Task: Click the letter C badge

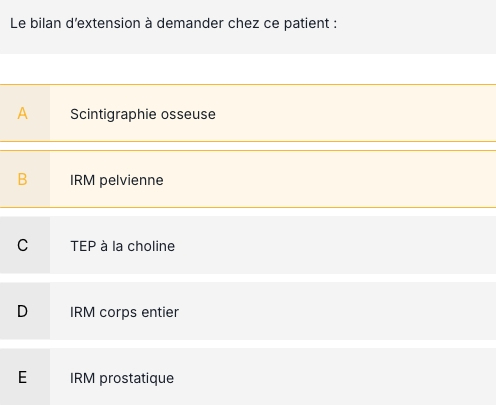Action: tap(25, 245)
